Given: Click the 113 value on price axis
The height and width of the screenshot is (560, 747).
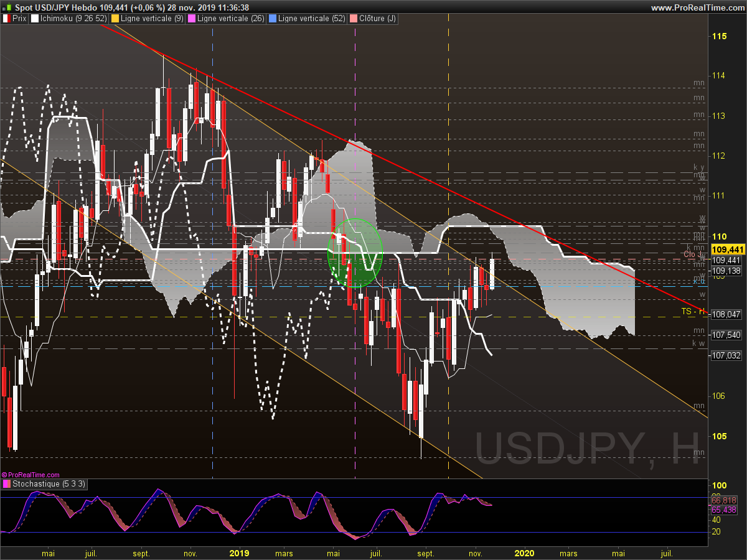Looking at the screenshot, I should point(719,116).
